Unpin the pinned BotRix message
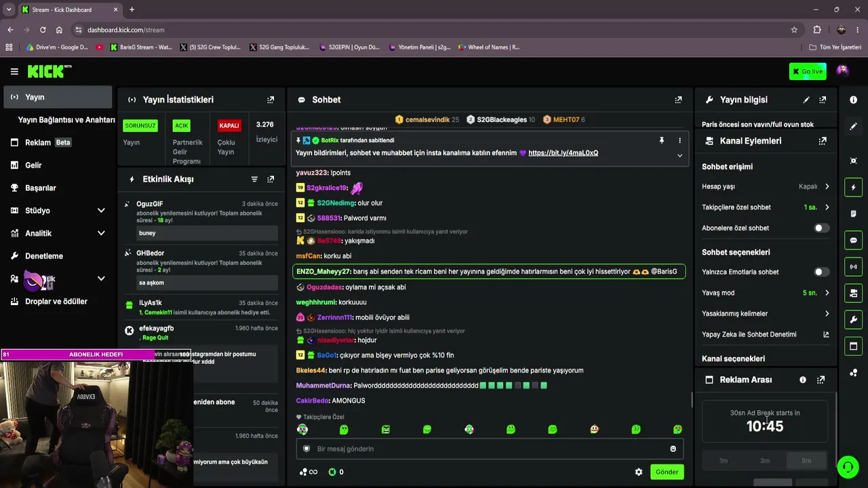Viewport: 868px width, 488px height. pos(662,140)
